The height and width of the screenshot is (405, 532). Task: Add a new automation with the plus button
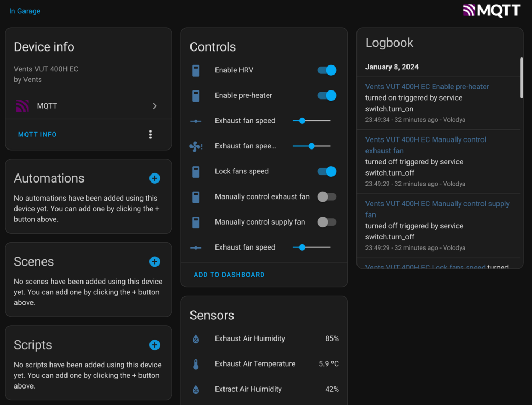[154, 178]
